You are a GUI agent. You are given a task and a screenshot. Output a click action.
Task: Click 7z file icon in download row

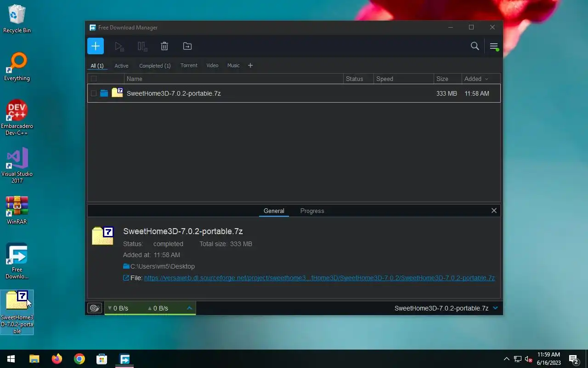pos(117,92)
